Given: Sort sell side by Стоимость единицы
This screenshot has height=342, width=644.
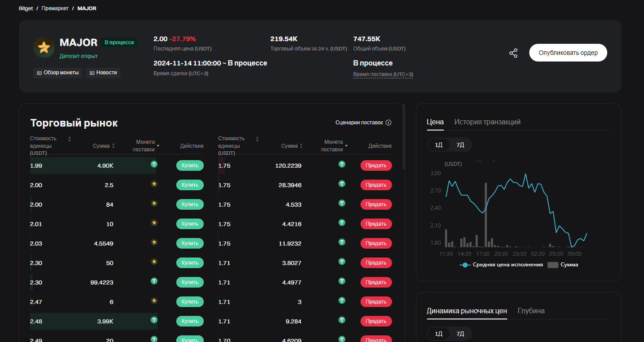Looking at the screenshot, I should click(x=257, y=139).
